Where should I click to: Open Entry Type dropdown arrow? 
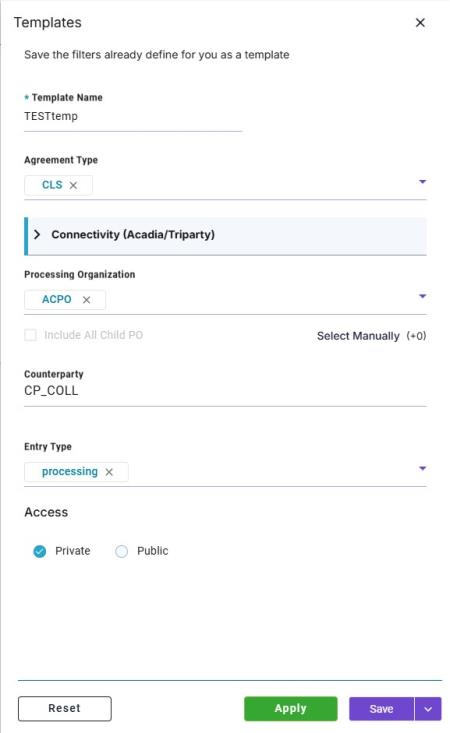click(422, 468)
